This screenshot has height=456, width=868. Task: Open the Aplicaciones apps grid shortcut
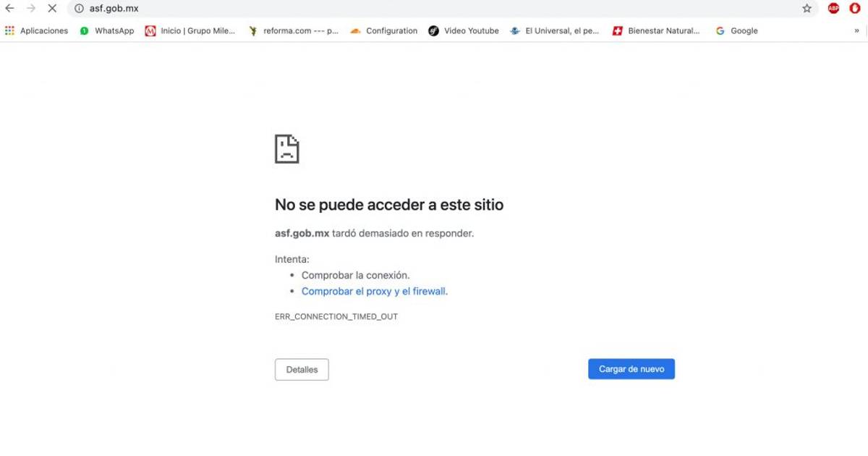(x=36, y=31)
